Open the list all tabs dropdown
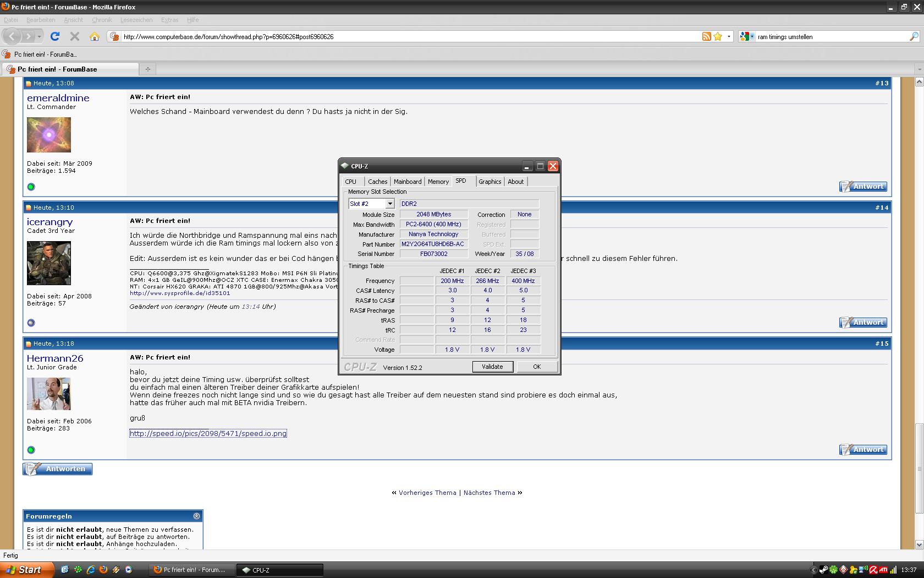This screenshot has width=924, height=578. [x=920, y=69]
